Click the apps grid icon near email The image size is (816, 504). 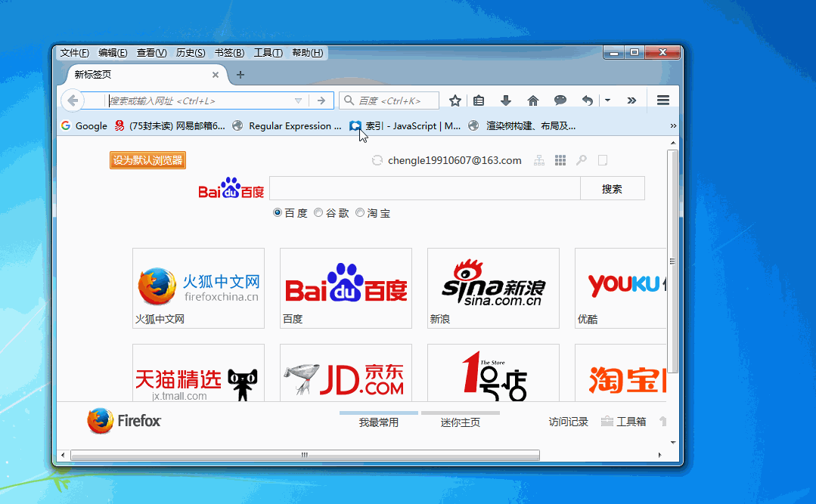click(560, 160)
